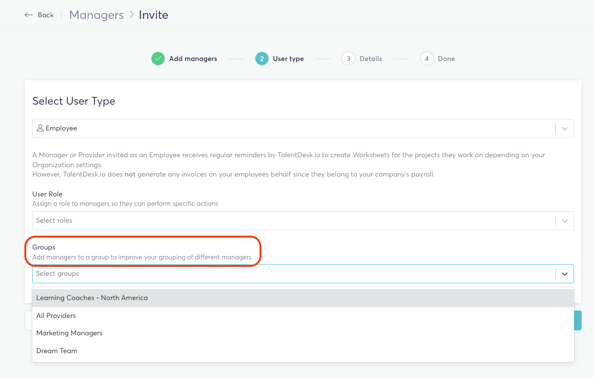The image size is (594, 378).
Task: Click into the Select groups input field
Action: pos(303,273)
